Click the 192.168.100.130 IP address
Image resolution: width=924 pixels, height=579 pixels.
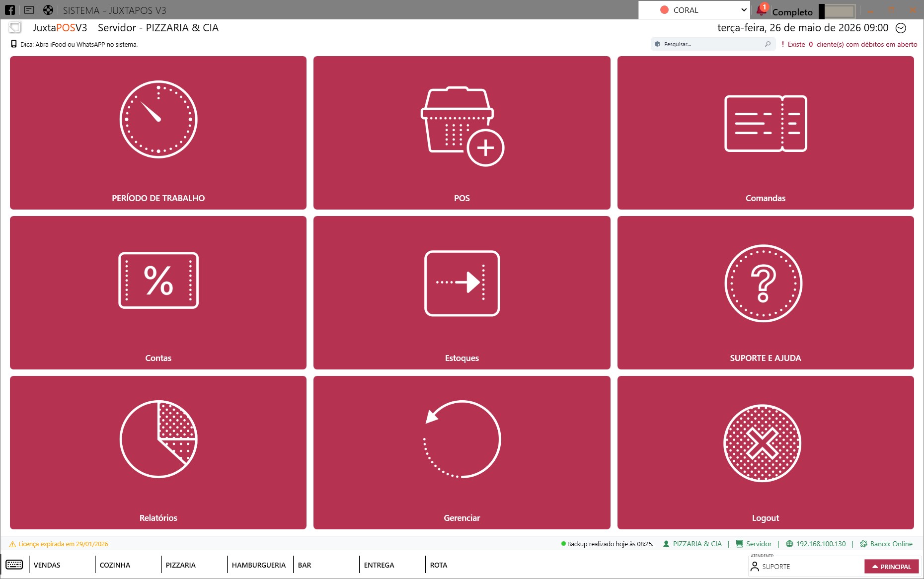coord(821,544)
